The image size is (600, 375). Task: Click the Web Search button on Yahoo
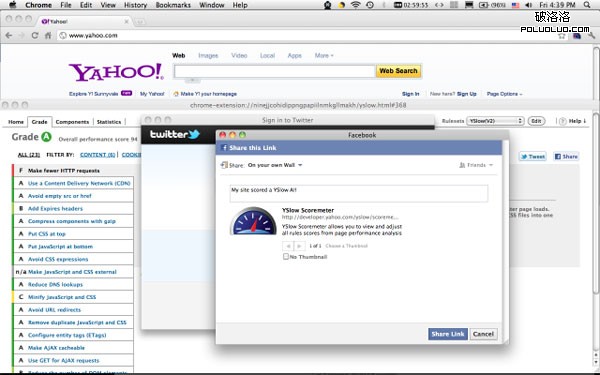(x=398, y=71)
